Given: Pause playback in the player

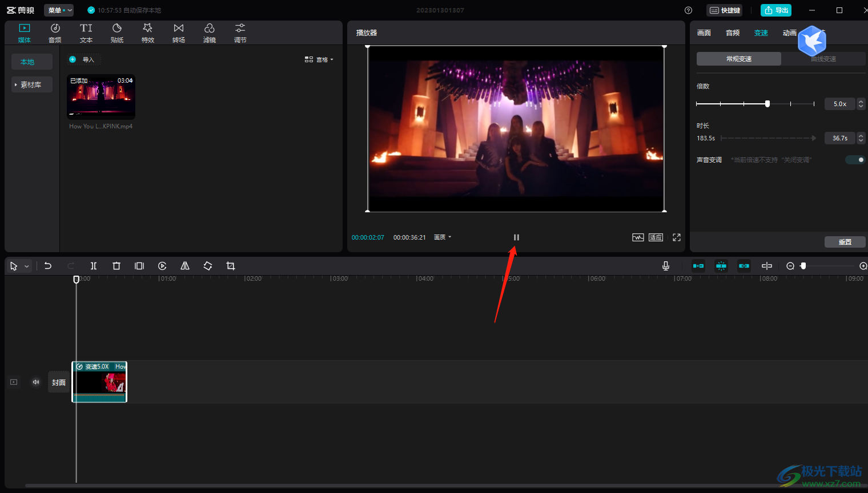Looking at the screenshot, I should point(516,237).
